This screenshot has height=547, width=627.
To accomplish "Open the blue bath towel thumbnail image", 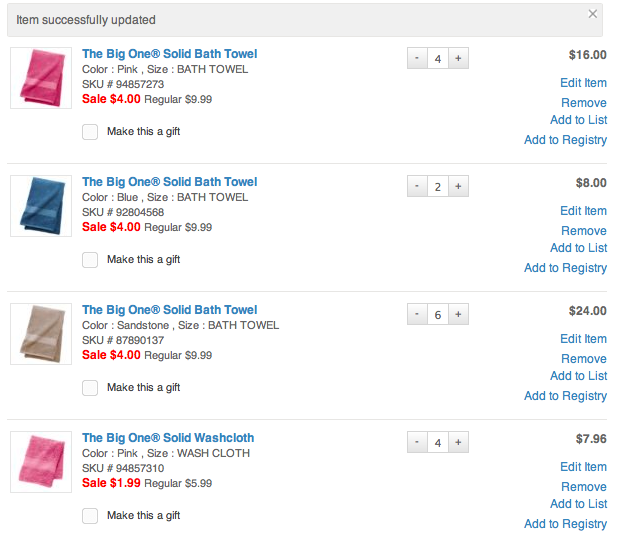I will (41, 206).
